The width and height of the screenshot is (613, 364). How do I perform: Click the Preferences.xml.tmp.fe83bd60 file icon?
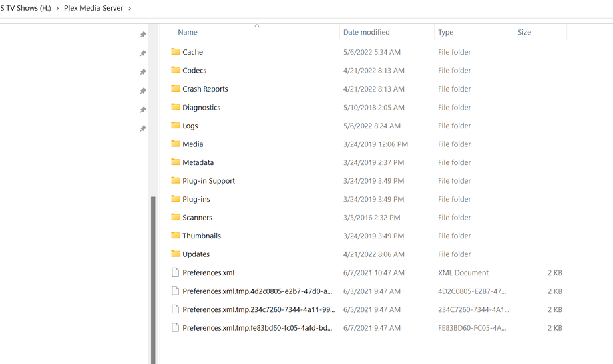pyautogui.click(x=176, y=328)
